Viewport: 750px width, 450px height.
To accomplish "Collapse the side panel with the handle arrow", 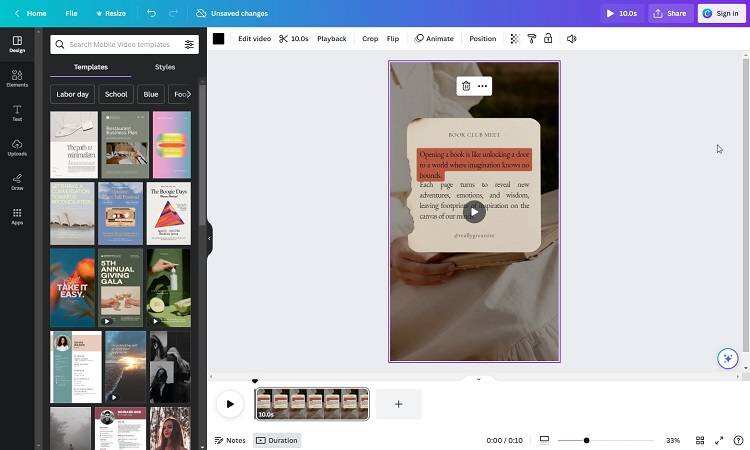I will [209, 238].
